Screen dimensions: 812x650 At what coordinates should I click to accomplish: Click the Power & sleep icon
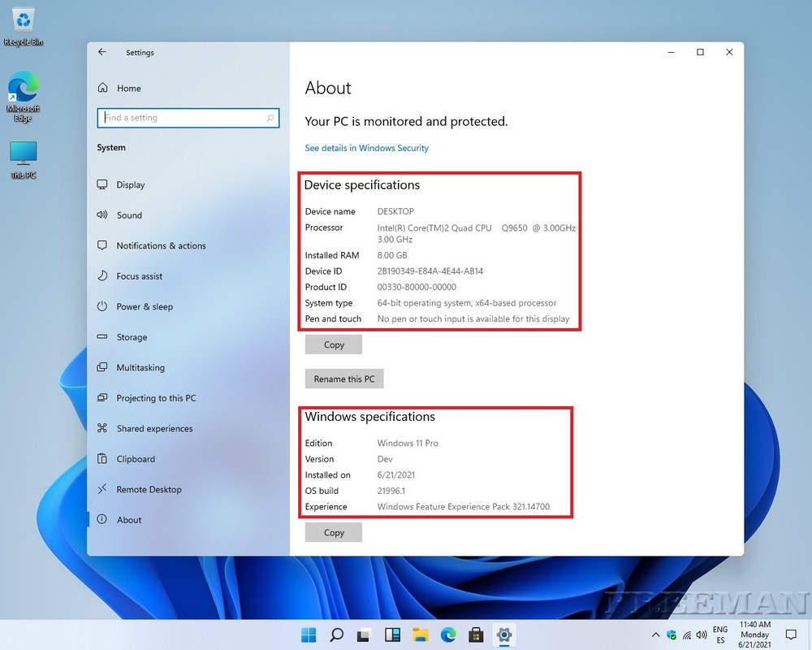coord(102,306)
